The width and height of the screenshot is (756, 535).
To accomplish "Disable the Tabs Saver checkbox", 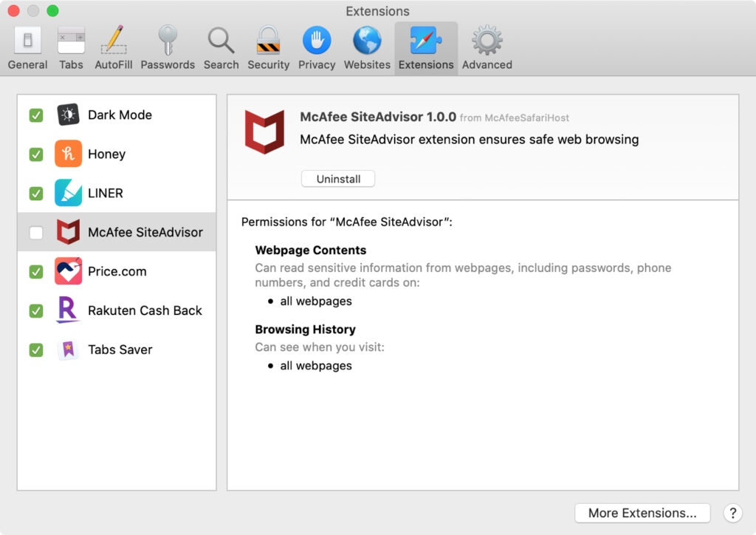I will point(36,350).
